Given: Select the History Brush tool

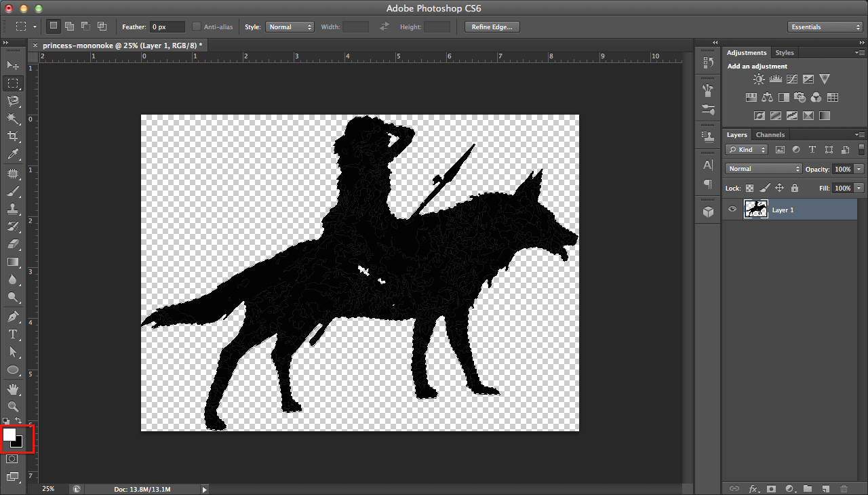Looking at the screenshot, I should 13,226.
